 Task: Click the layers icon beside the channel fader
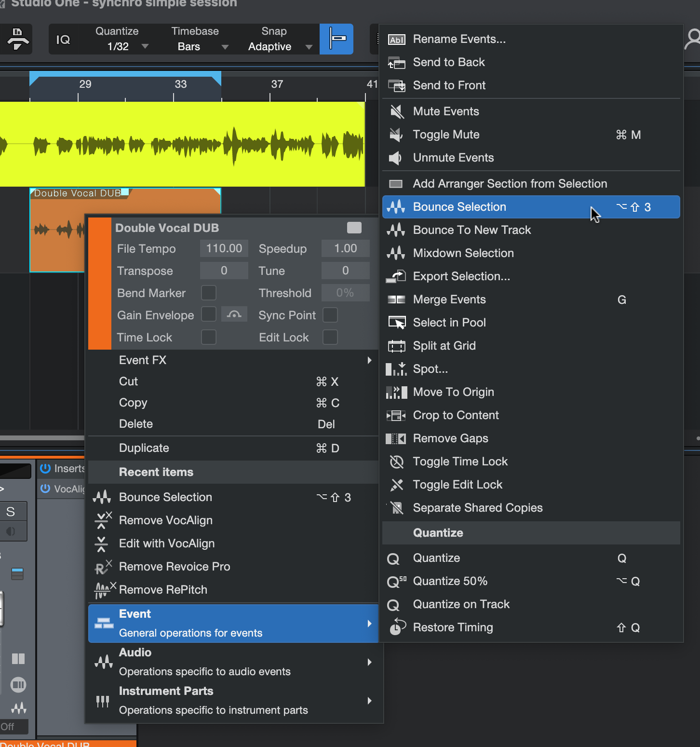tap(18, 573)
